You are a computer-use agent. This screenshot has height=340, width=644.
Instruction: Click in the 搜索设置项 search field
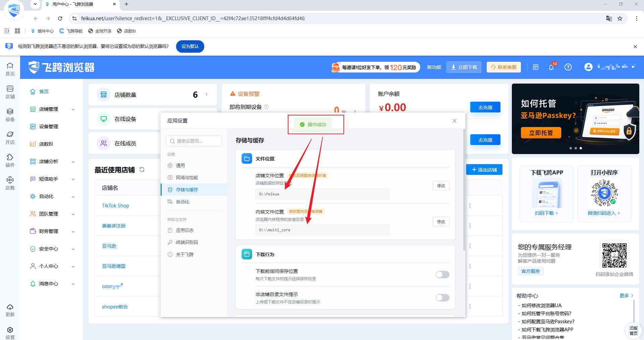[194, 141]
